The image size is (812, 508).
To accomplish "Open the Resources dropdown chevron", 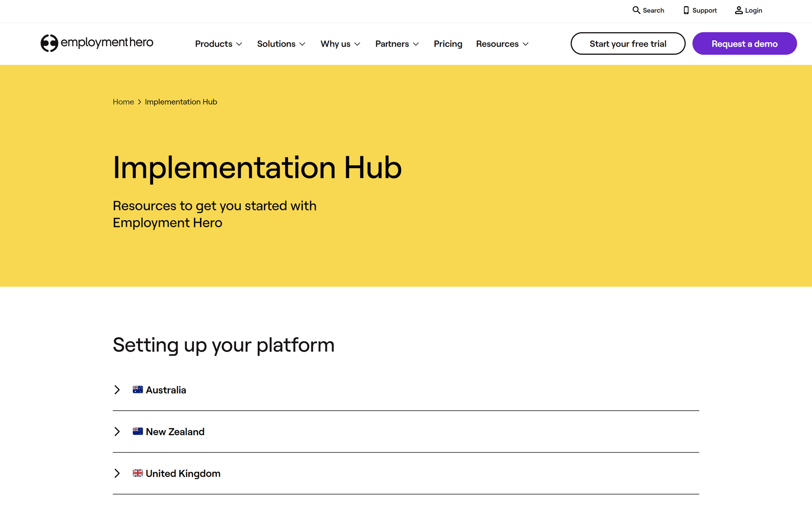I will pyautogui.click(x=526, y=44).
